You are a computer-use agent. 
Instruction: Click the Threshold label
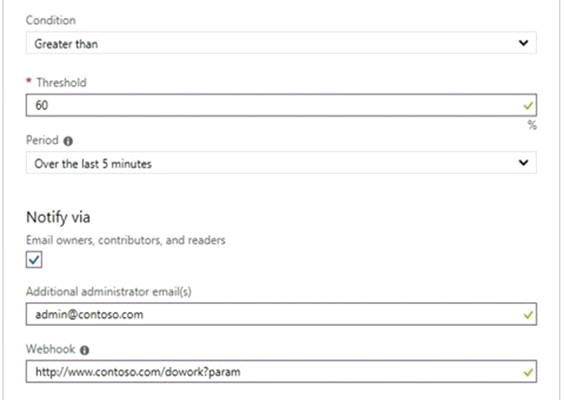[62, 82]
